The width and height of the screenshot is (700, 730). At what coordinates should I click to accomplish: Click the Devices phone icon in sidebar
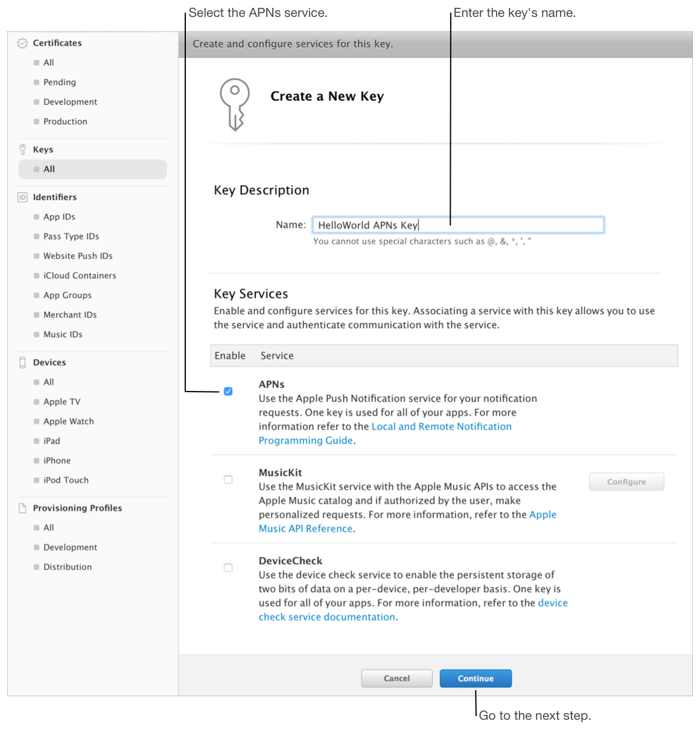coord(22,363)
